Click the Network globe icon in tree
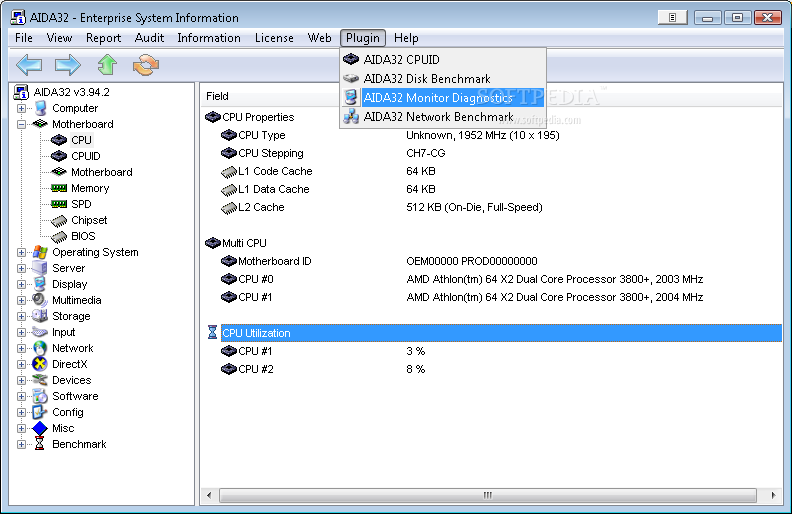 40,348
